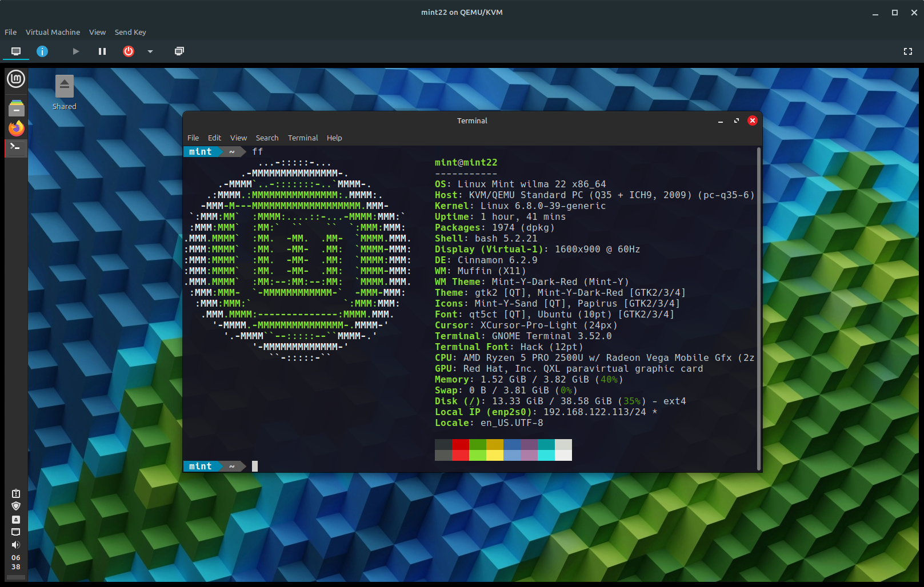Click the show desktop strip below the clock
Image resolution: width=924 pixels, height=587 pixels.
click(16, 578)
